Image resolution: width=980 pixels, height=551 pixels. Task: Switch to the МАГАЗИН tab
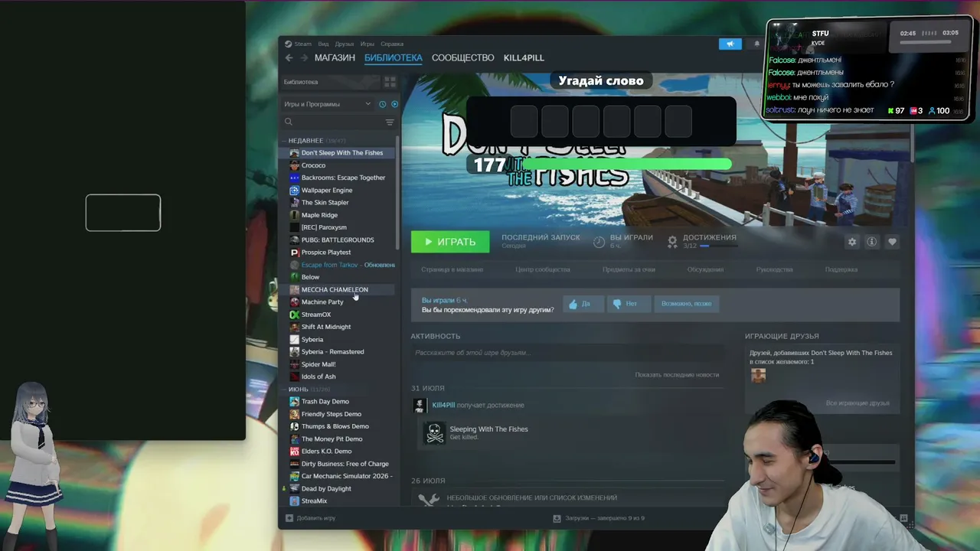[x=335, y=58]
